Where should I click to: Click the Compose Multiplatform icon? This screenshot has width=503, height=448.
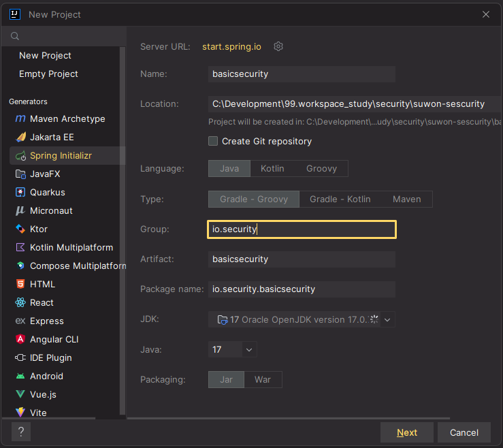[x=20, y=266]
